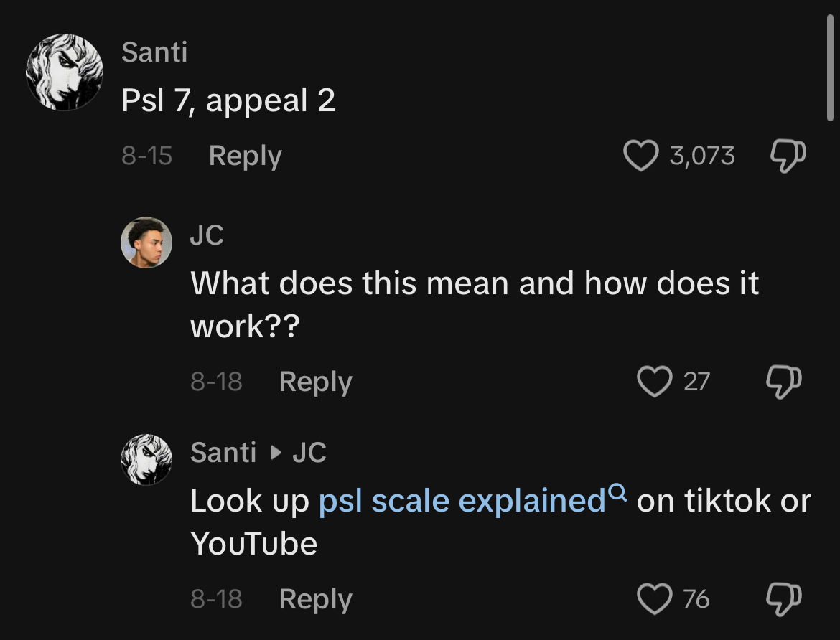Search "psl scale explained" link
The width and height of the screenshot is (840, 640).
[x=462, y=501]
